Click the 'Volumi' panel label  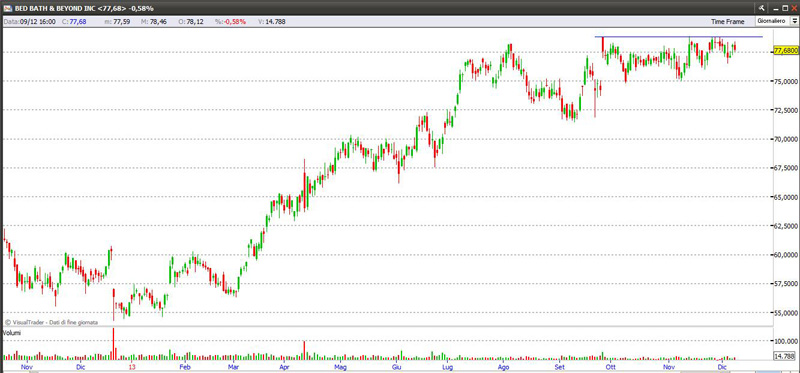tap(12, 333)
